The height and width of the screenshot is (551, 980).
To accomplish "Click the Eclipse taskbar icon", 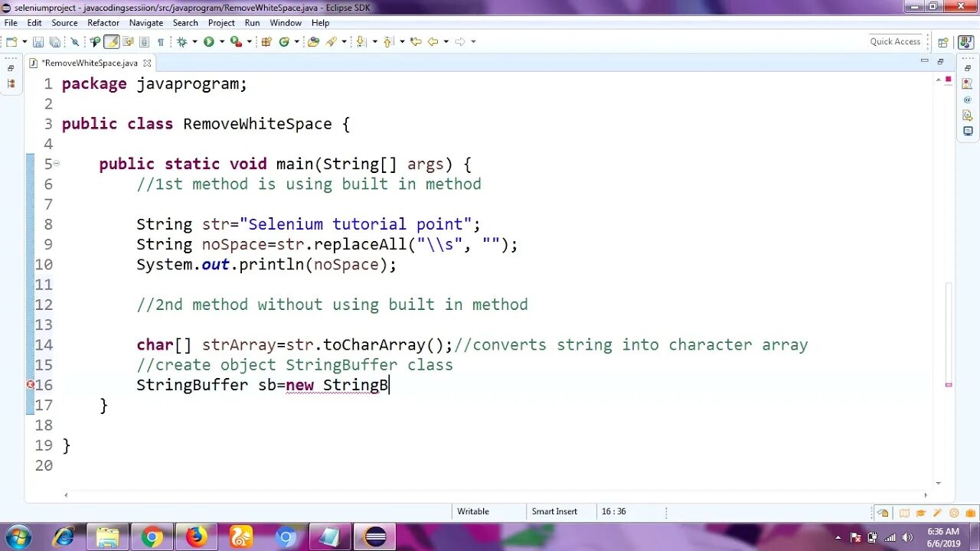I will pyautogui.click(x=375, y=537).
